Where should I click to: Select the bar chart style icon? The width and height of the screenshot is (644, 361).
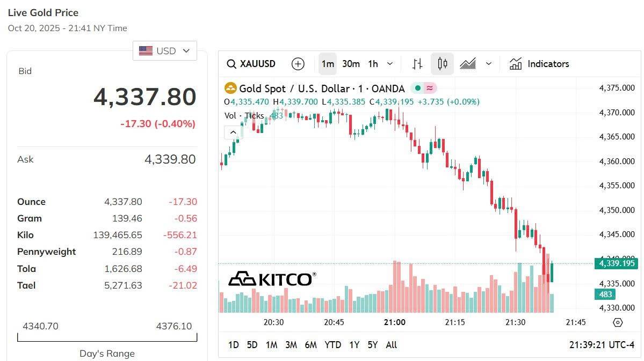417,64
